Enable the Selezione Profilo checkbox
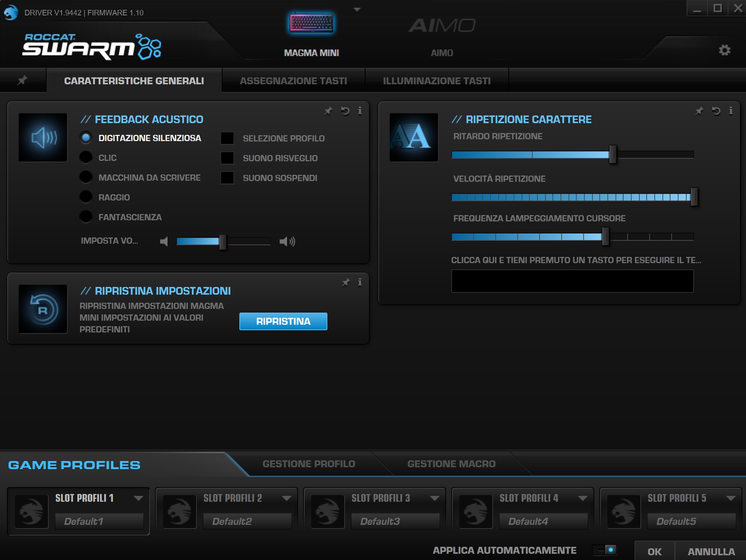Image resolution: width=746 pixels, height=560 pixels. click(x=227, y=138)
